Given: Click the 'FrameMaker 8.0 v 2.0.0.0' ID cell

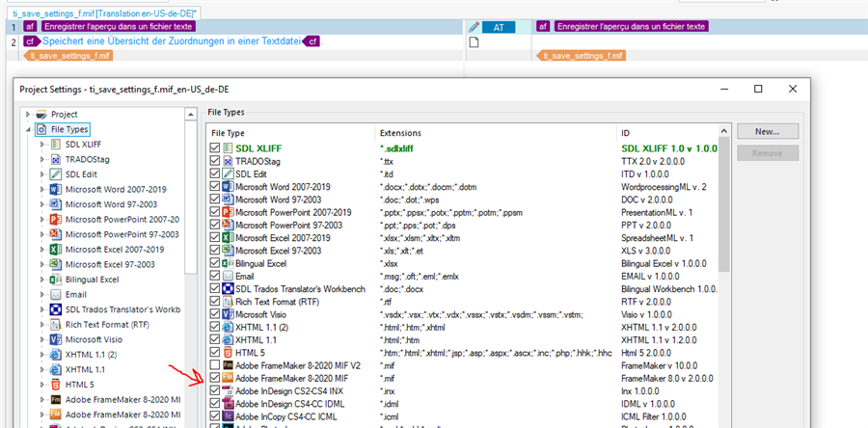Looking at the screenshot, I should (x=667, y=378).
